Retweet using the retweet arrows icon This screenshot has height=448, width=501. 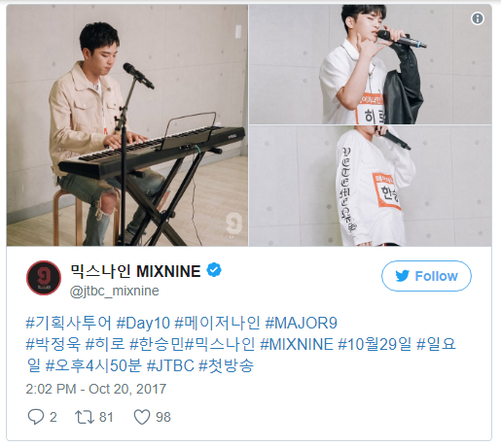tap(85, 417)
